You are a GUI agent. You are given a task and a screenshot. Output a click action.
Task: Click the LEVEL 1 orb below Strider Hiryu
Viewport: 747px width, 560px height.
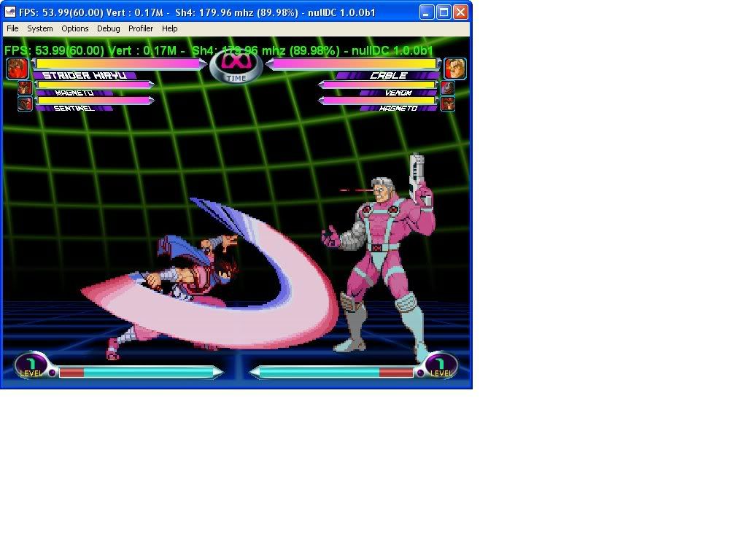31,366
